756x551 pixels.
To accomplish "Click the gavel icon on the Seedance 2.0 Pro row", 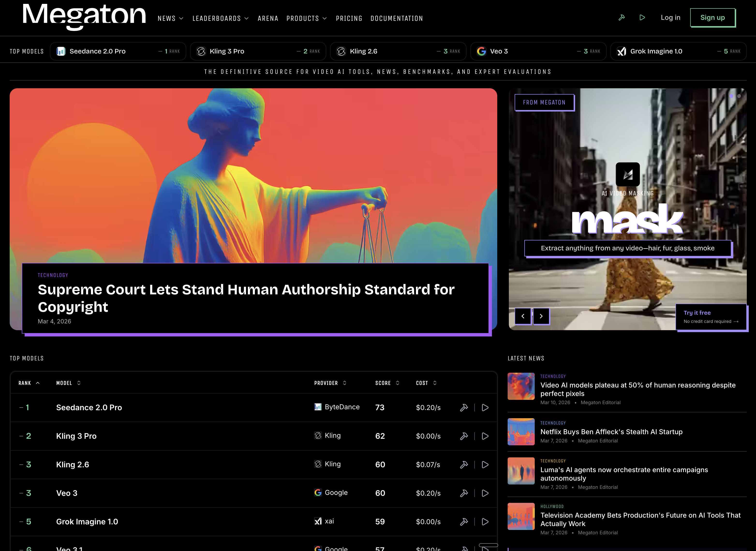I will tap(464, 408).
